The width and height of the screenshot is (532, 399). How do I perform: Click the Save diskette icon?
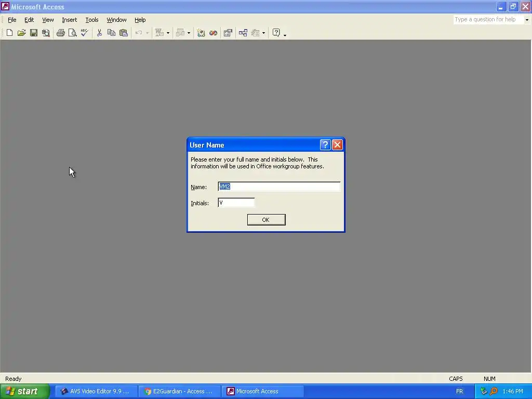click(x=34, y=33)
